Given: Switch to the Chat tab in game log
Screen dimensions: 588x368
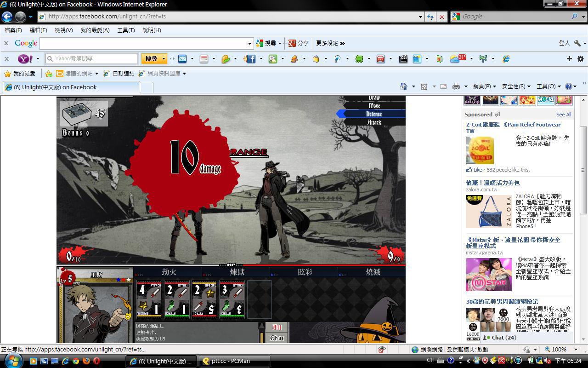Looking at the screenshot, I should 277,338.
